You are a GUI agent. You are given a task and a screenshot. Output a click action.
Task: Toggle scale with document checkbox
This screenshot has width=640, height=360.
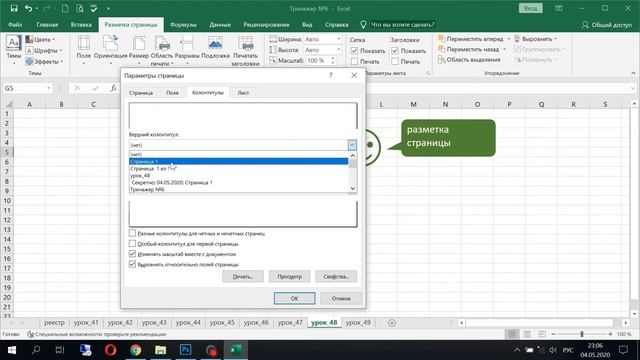coord(132,254)
